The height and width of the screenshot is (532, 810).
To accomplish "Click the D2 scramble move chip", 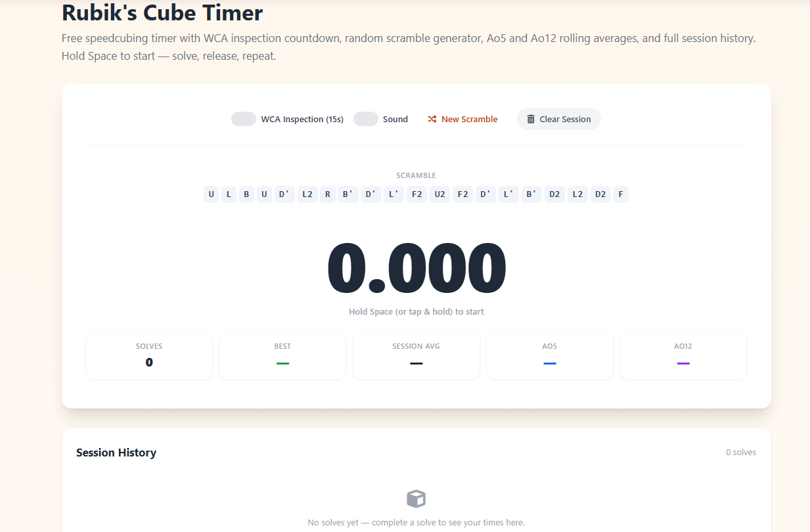I will pyautogui.click(x=554, y=194).
